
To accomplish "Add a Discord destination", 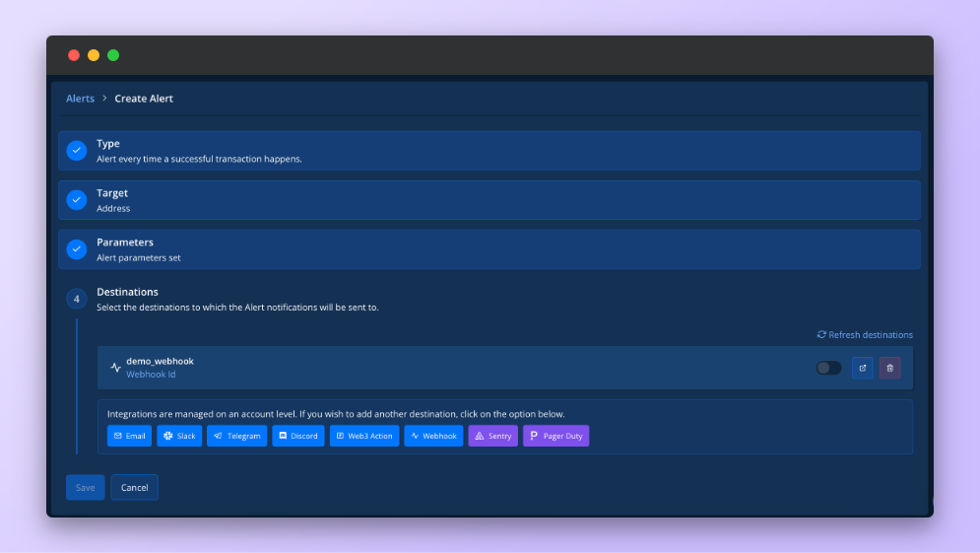I will tap(297, 436).
